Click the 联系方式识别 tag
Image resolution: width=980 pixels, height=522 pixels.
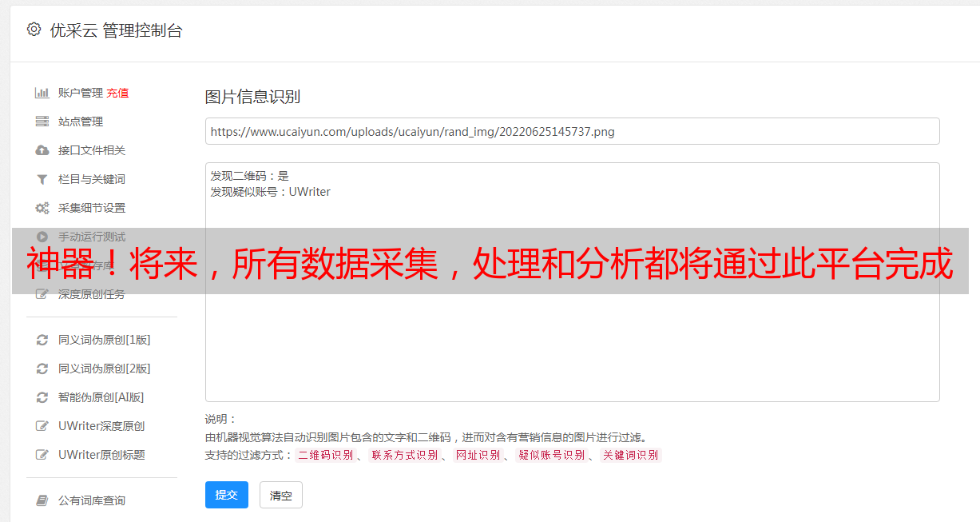point(404,455)
